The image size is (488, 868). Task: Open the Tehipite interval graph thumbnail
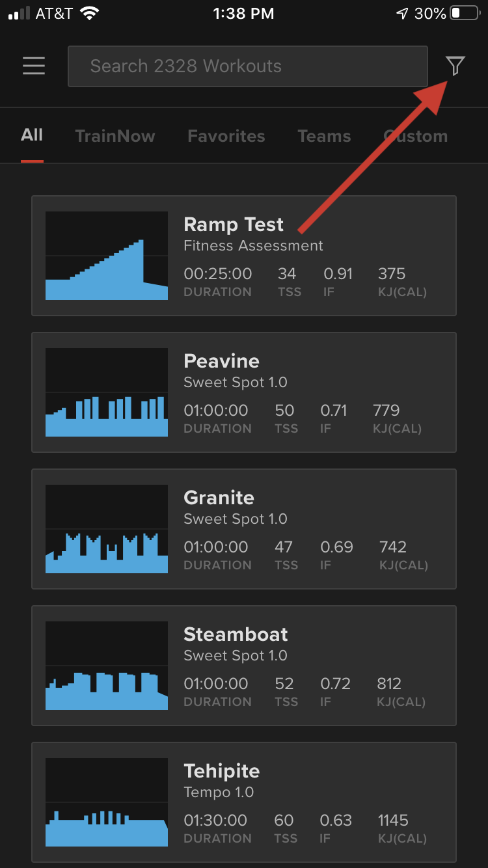pos(107,802)
